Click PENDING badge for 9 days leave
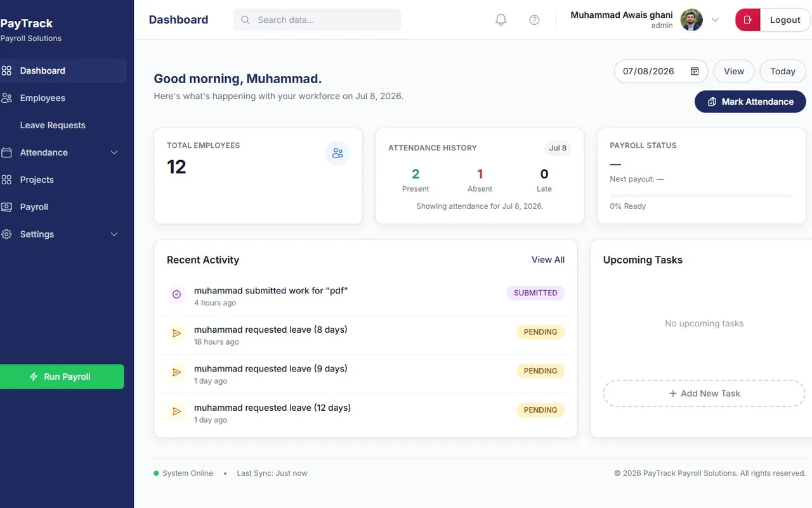 click(x=540, y=371)
